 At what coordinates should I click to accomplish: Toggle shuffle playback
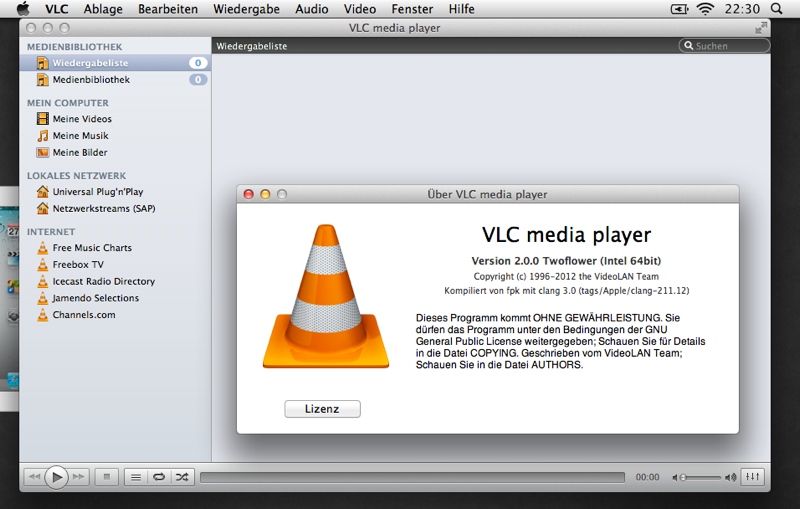pyautogui.click(x=182, y=477)
